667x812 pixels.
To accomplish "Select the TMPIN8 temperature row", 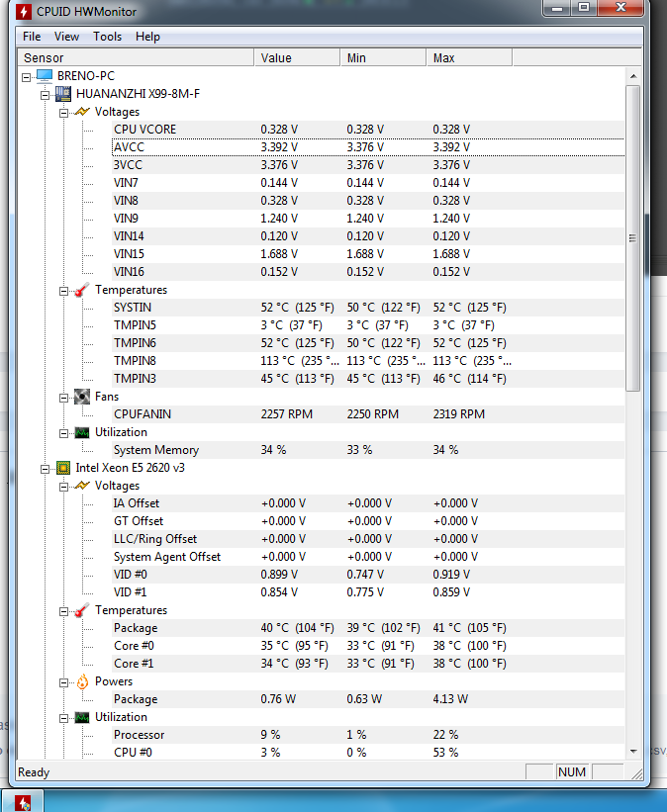I will point(368,361).
